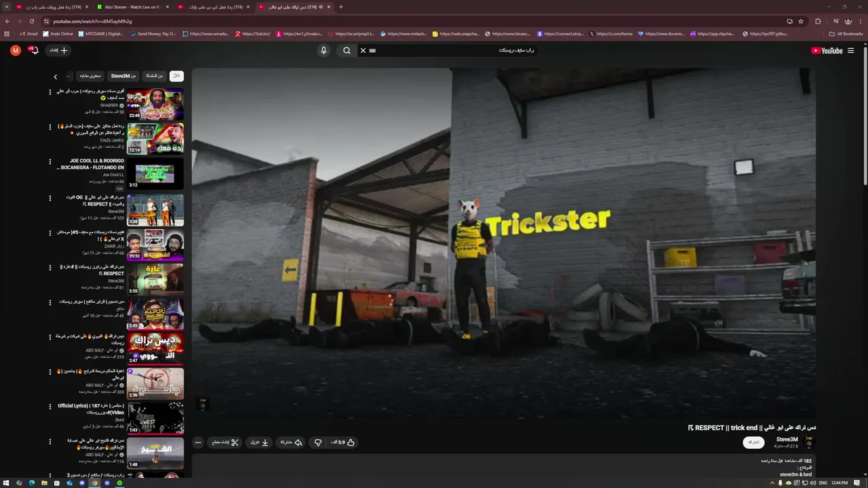This screenshot has height=488, width=868.
Task: Open the Arabi Online bookmark
Action: point(58,33)
